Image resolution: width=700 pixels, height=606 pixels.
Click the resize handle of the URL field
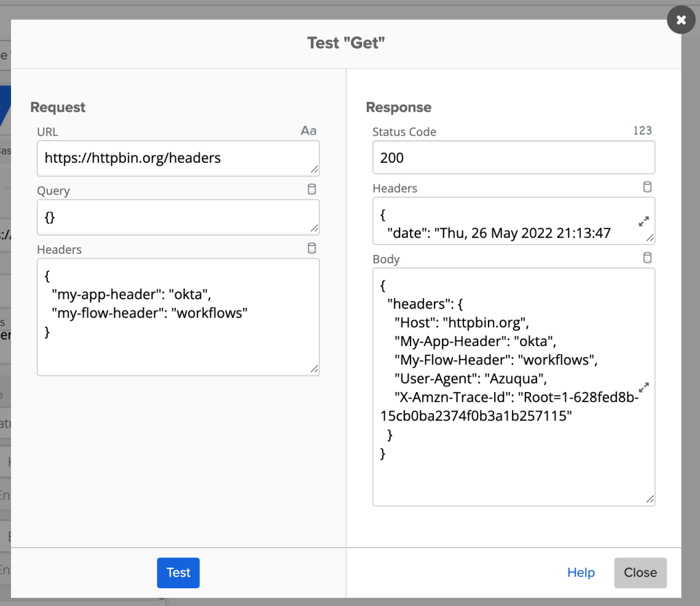(x=314, y=169)
